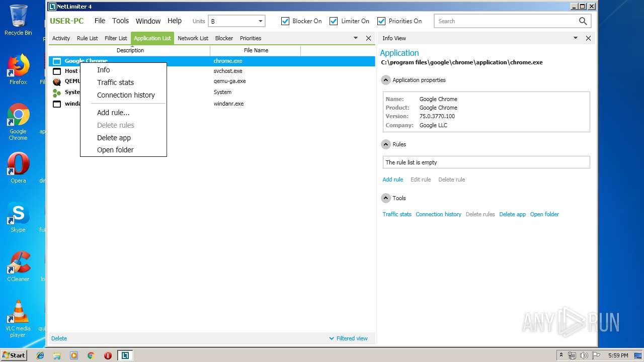Open Info View options dropdown arrow
This screenshot has width=644, height=362.
[x=576, y=38]
